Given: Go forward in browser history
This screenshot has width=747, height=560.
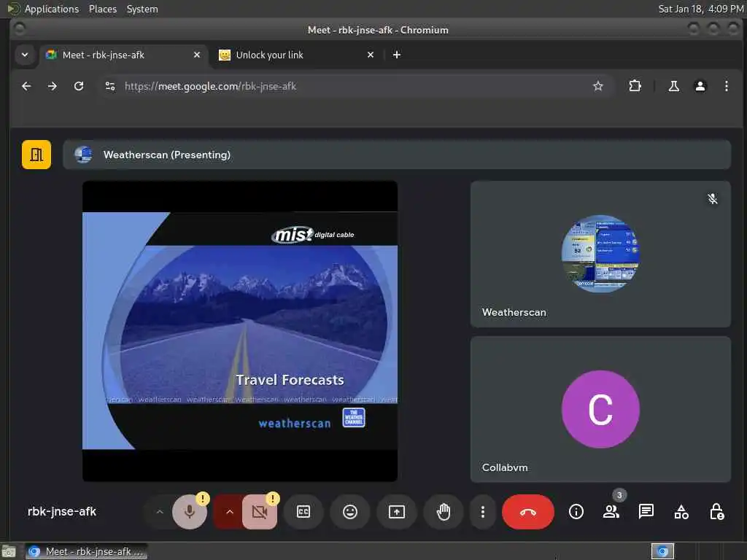Looking at the screenshot, I should pyautogui.click(x=53, y=86).
